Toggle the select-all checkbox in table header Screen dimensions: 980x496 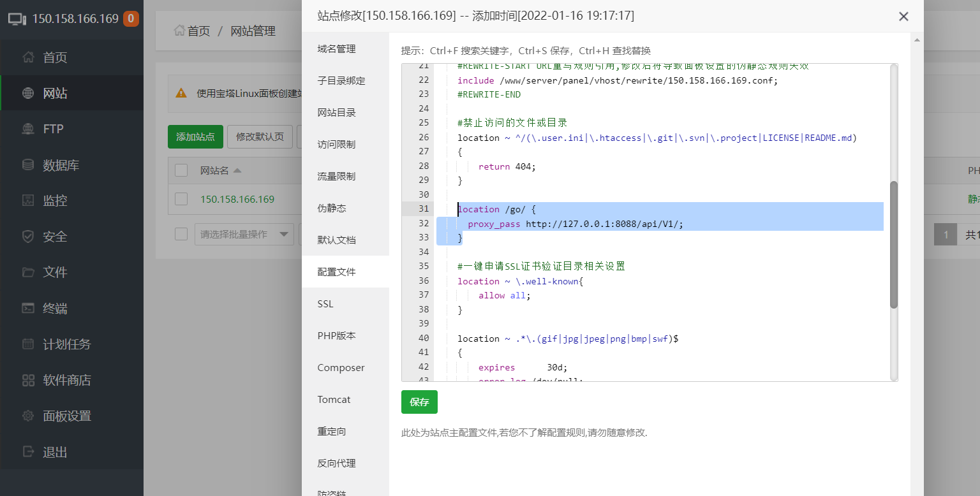pos(181,170)
